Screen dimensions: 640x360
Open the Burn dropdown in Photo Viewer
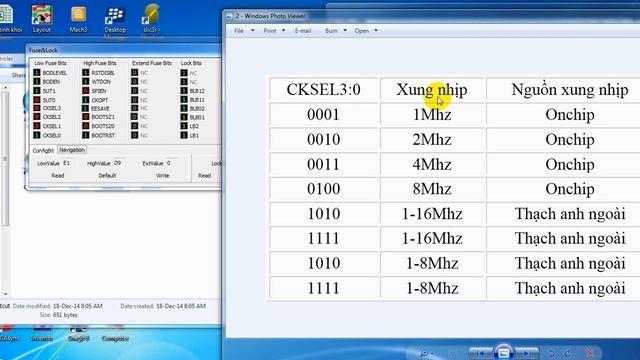[336, 31]
